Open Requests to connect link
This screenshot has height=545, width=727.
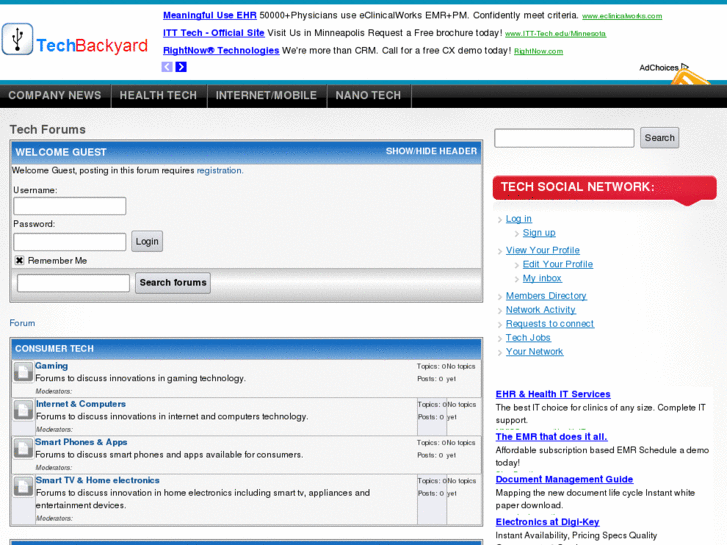(549, 323)
